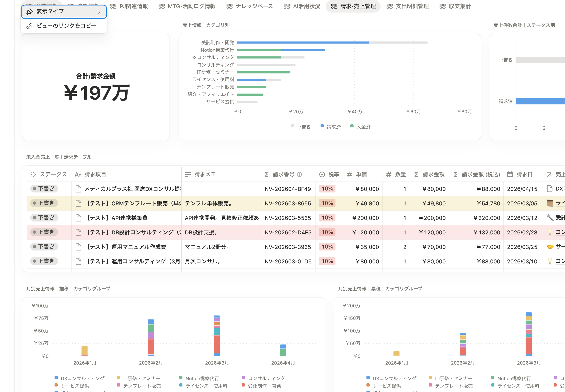
Task: Click the 請求金額 (税込) column header
Action: point(476,174)
